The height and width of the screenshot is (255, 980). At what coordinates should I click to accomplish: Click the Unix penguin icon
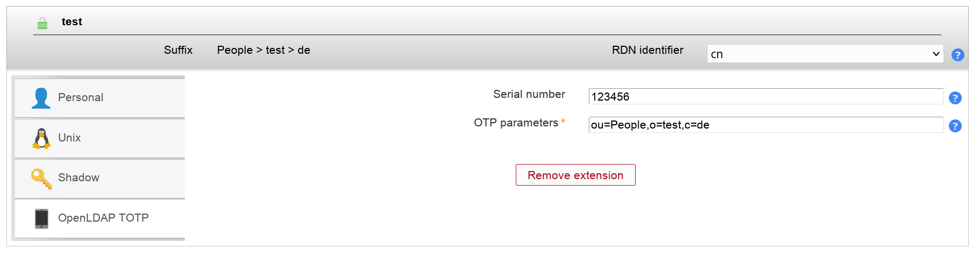coord(41,138)
